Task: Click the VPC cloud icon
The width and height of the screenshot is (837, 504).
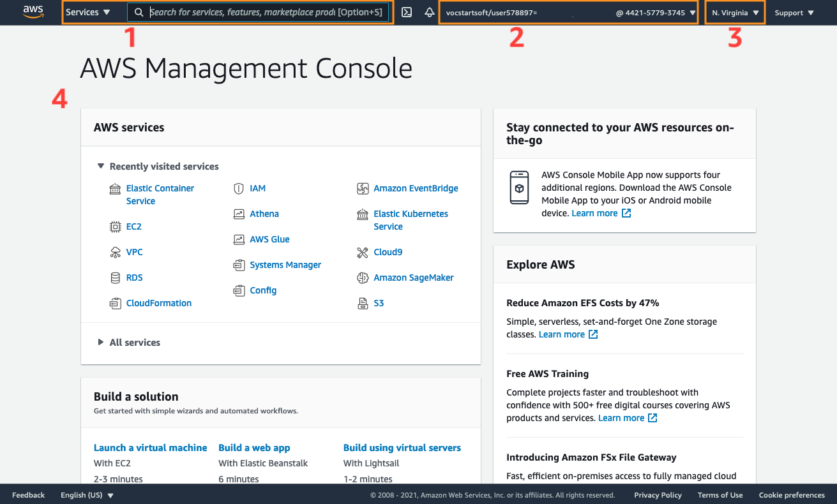Action: pyautogui.click(x=115, y=252)
